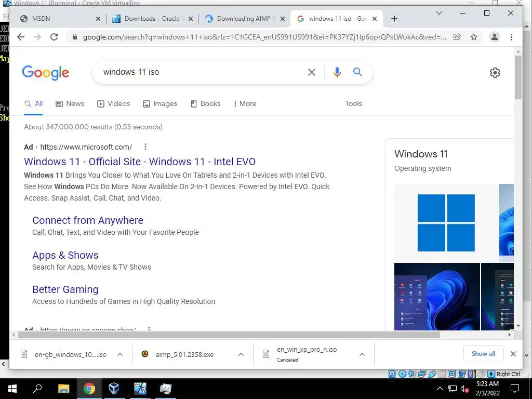Show hidden system tray icons

440,389
